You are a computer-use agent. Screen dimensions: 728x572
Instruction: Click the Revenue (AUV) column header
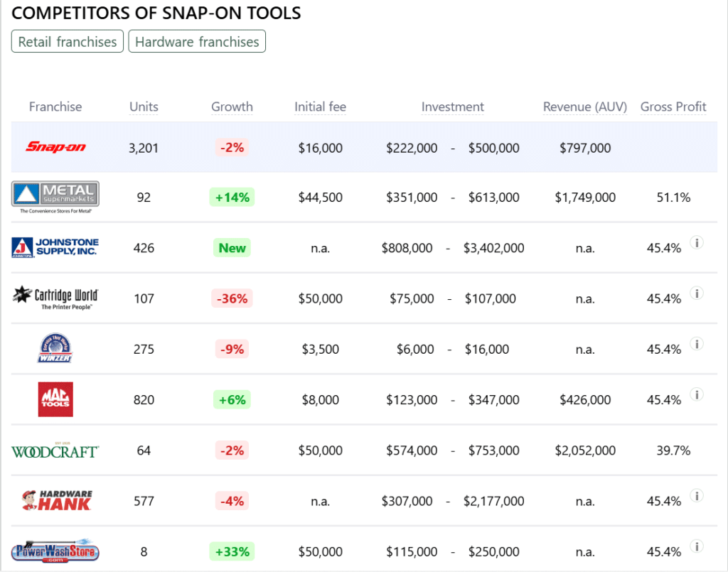[x=585, y=107]
